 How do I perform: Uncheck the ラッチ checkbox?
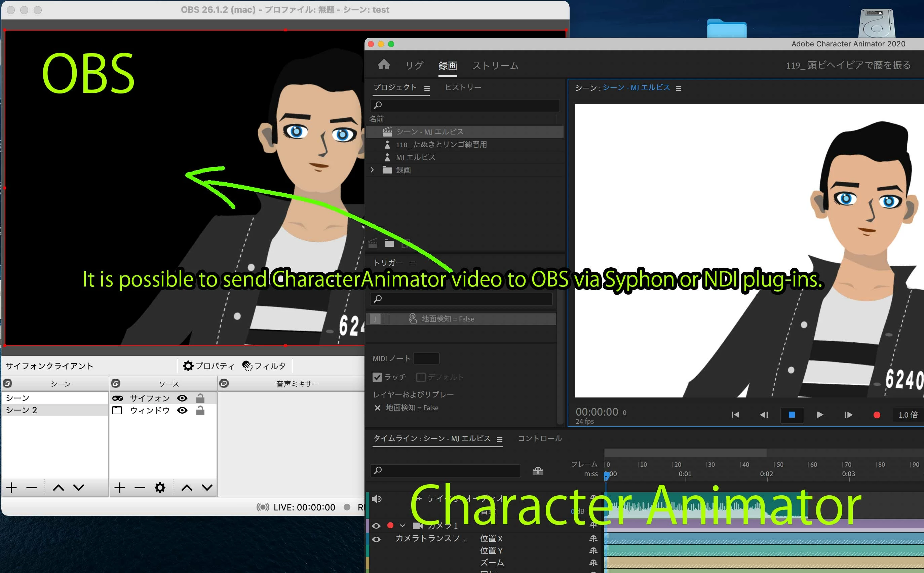click(x=377, y=377)
